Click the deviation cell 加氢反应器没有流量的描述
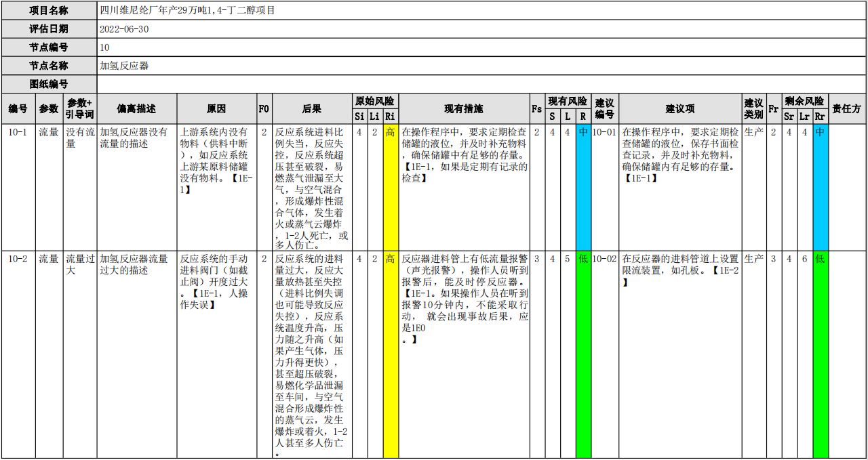 pyautogui.click(x=137, y=187)
